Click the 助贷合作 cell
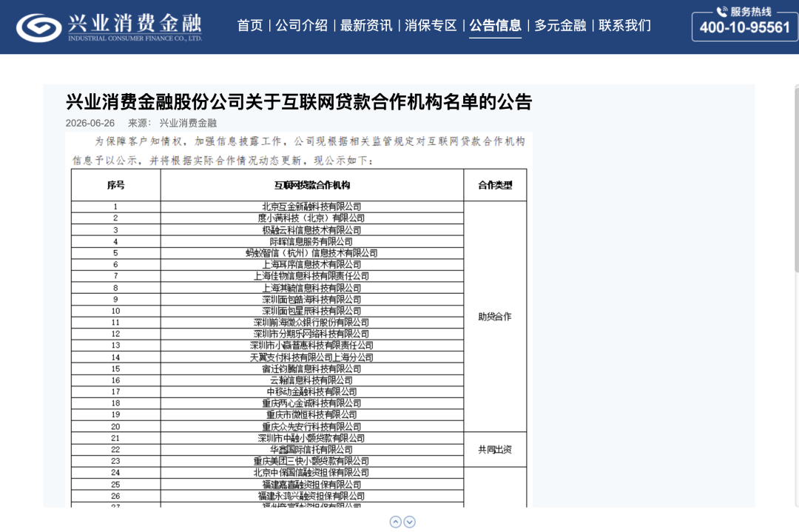Screen dimensions: 799x532 coord(495,317)
